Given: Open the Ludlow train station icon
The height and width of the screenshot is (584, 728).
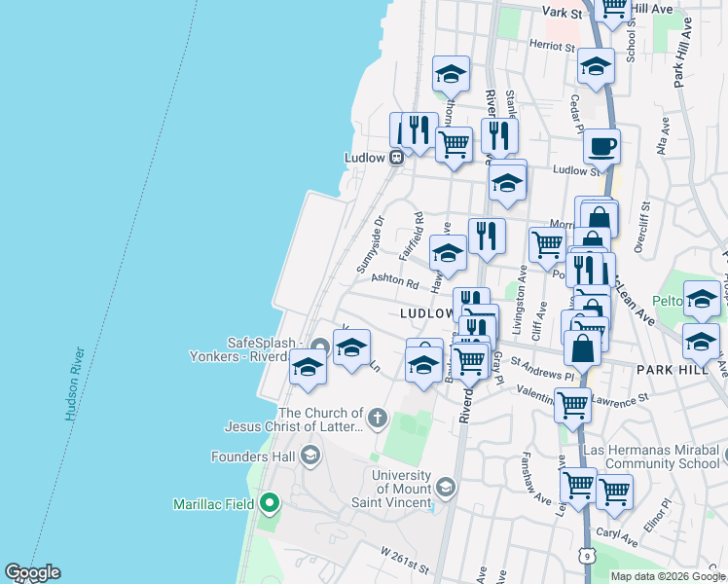Looking at the screenshot, I should pos(396,158).
